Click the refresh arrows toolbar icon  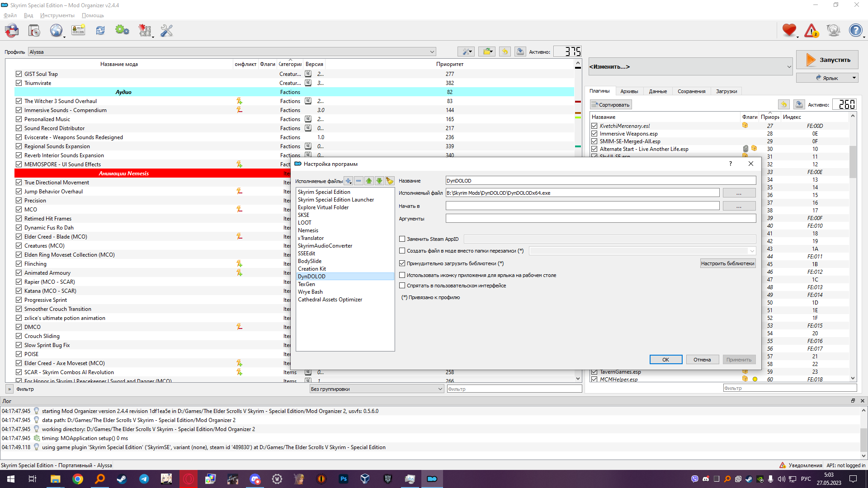pos(100,31)
